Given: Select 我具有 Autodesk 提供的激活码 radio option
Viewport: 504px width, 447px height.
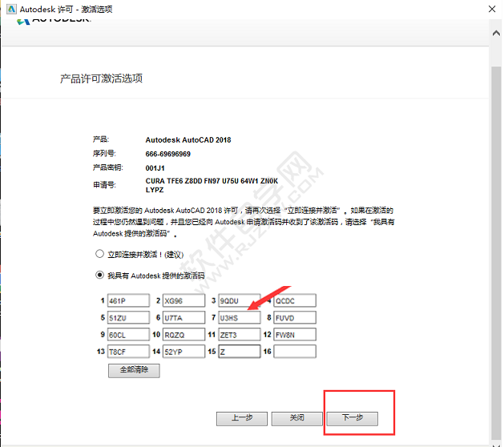Looking at the screenshot, I should coord(99,275).
